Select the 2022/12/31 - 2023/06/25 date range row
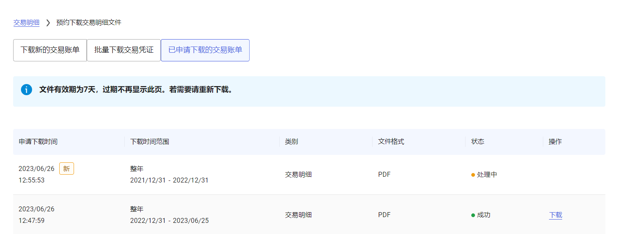The height and width of the screenshot is (234, 644). pos(169,220)
